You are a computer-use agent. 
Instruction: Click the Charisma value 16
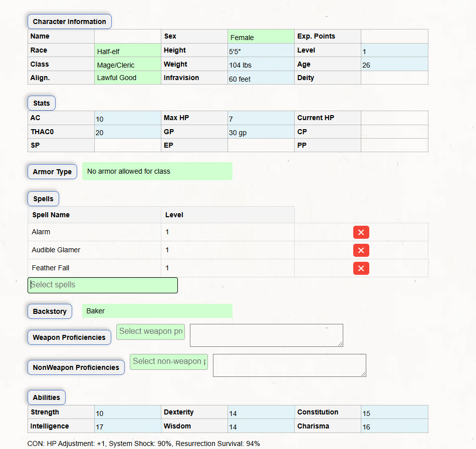[394, 426]
